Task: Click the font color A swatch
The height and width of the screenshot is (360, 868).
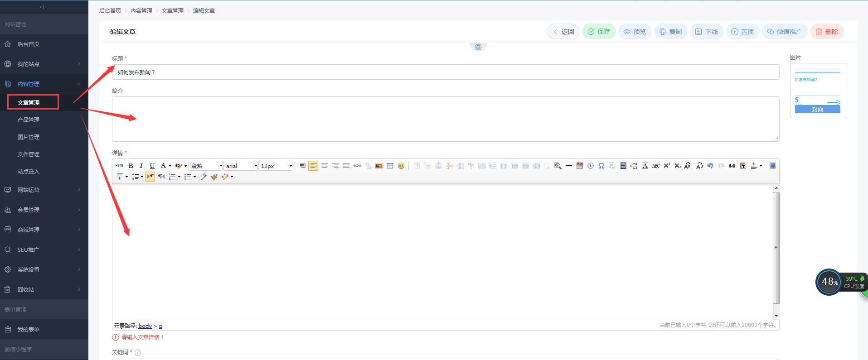Action: point(163,166)
